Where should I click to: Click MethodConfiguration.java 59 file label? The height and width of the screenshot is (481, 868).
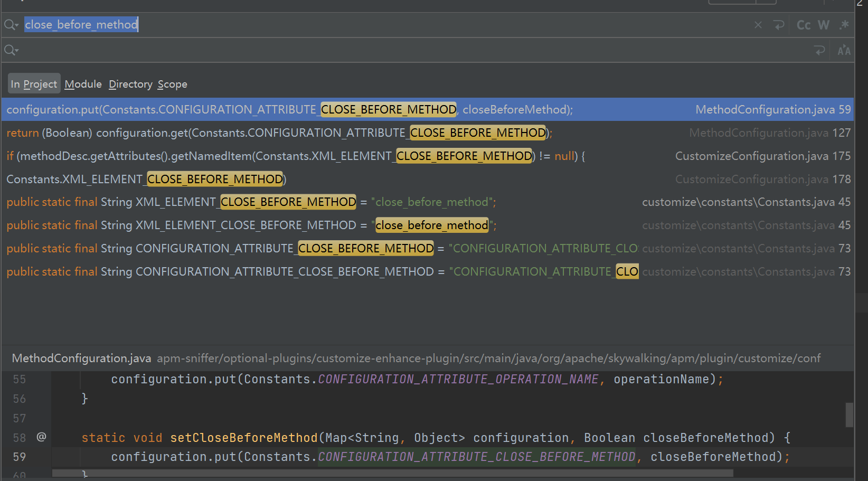[773, 109]
